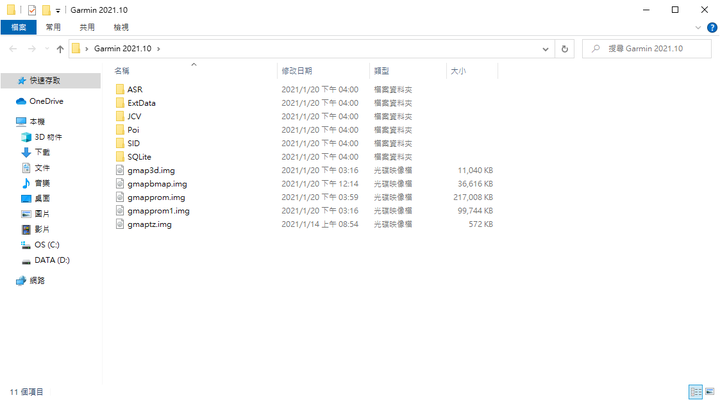Click the 11,040 KB size value
Viewport: 720px width, 400px height.
(475, 170)
